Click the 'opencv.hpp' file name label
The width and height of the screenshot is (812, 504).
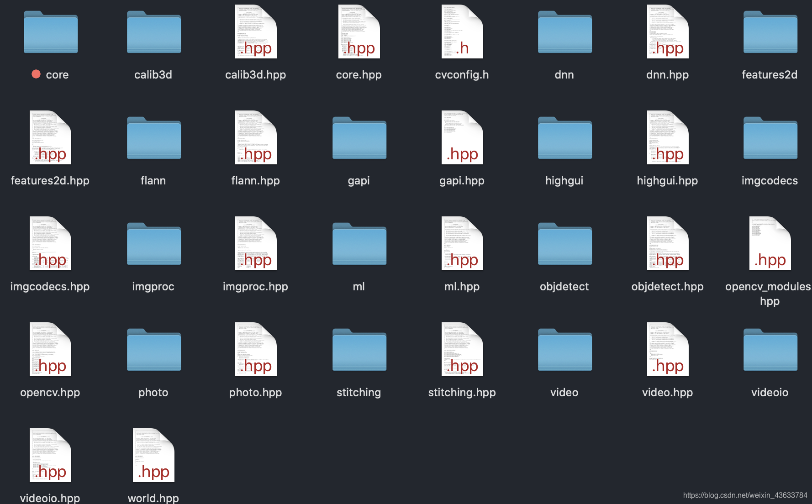tap(50, 393)
